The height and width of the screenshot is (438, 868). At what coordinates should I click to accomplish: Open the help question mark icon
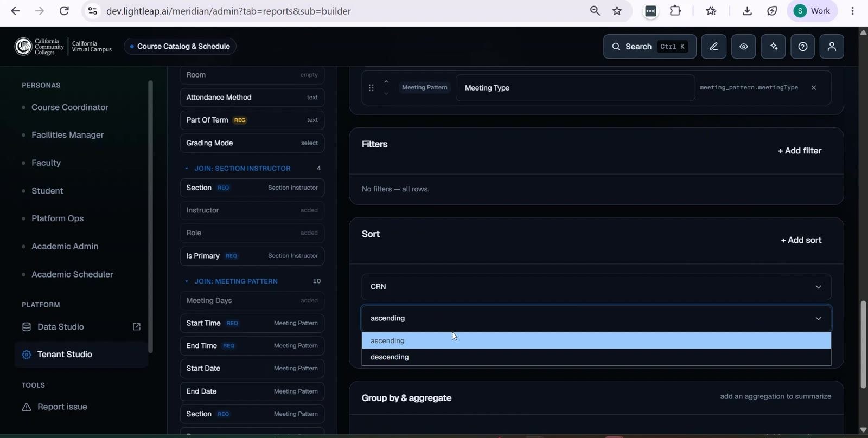[x=803, y=47]
